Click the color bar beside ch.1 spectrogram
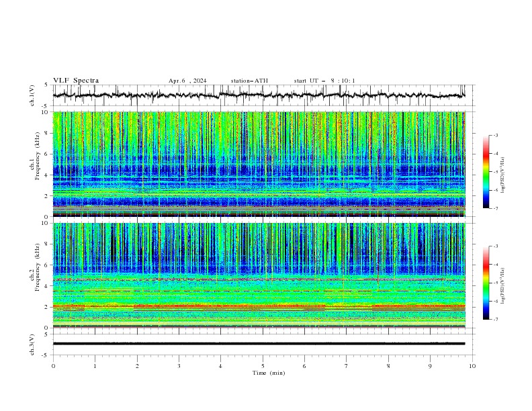This screenshot has width=532, height=411. click(x=486, y=172)
